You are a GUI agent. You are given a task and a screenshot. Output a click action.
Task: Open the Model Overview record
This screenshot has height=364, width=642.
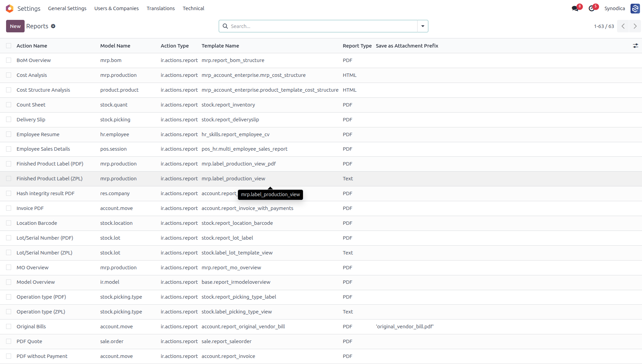tap(36, 282)
